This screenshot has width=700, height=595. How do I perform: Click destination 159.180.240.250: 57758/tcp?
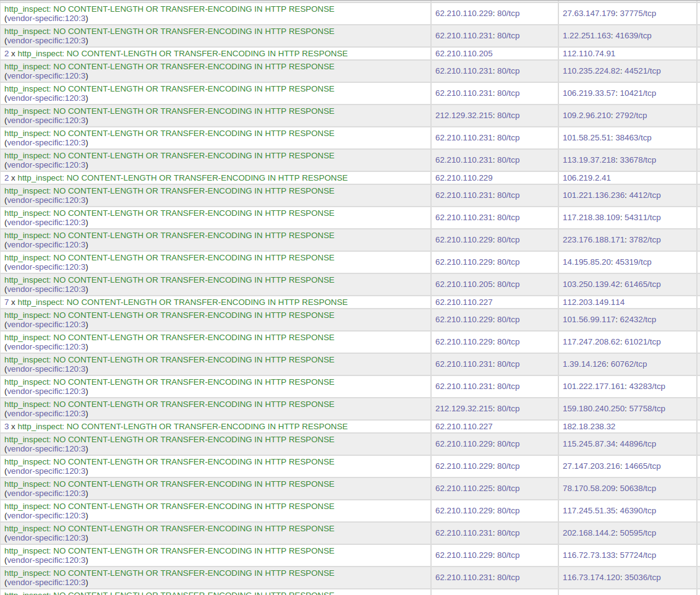[613, 409]
